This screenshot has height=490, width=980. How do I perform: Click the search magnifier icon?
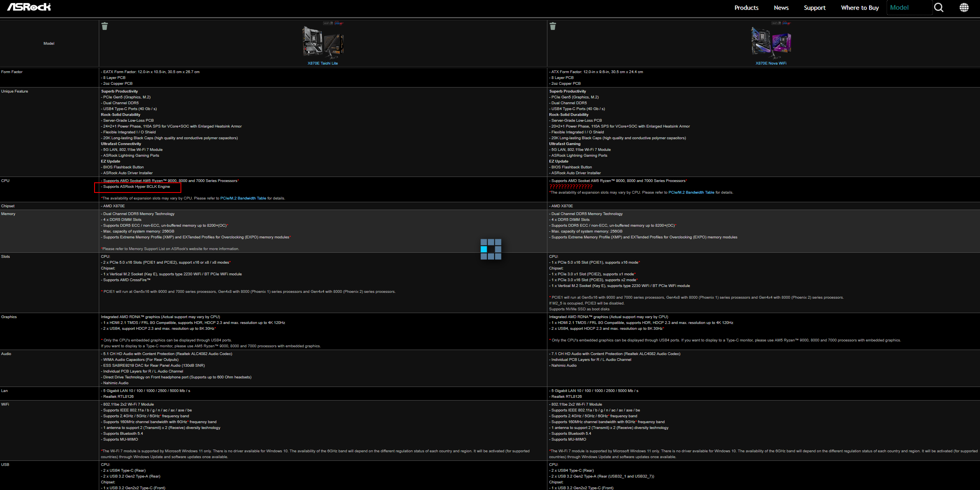point(939,7)
